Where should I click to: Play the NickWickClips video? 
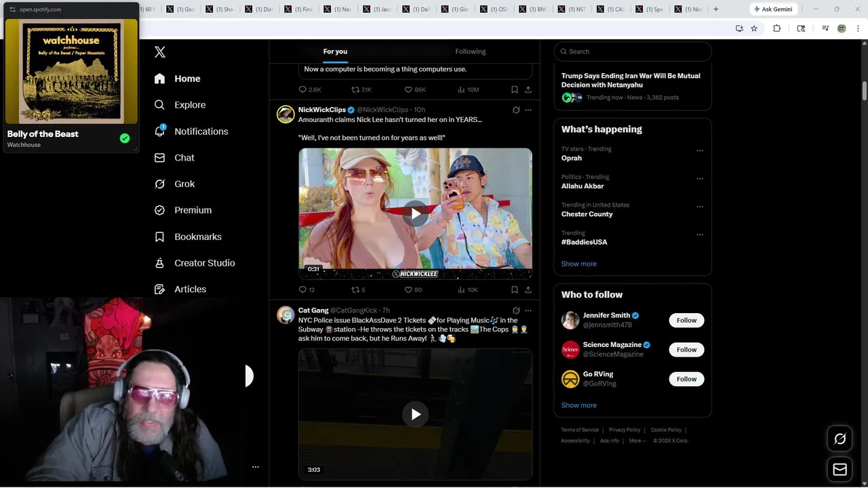(x=415, y=213)
